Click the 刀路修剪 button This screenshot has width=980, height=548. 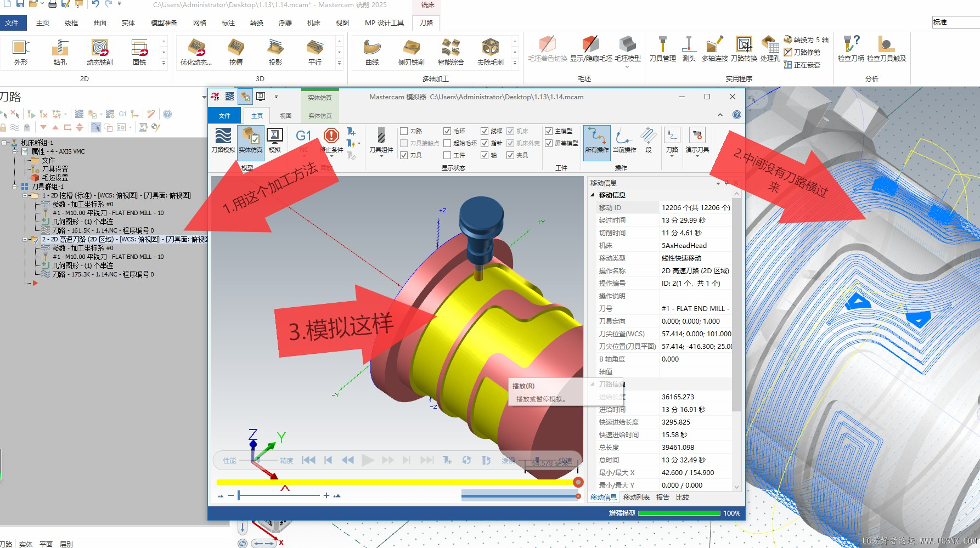[x=802, y=52]
